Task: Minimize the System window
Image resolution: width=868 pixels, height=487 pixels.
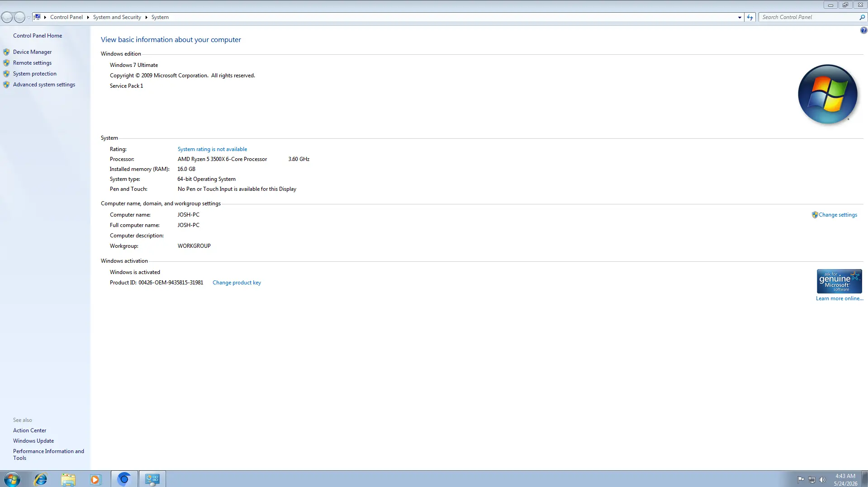Action: [830, 5]
